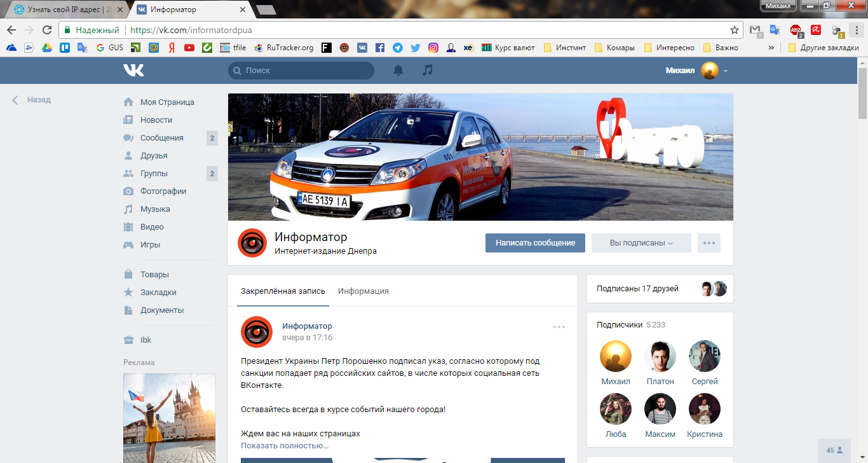Image resolution: width=868 pixels, height=463 pixels.
Task: Open the music player icon in VK header
Action: [x=427, y=71]
